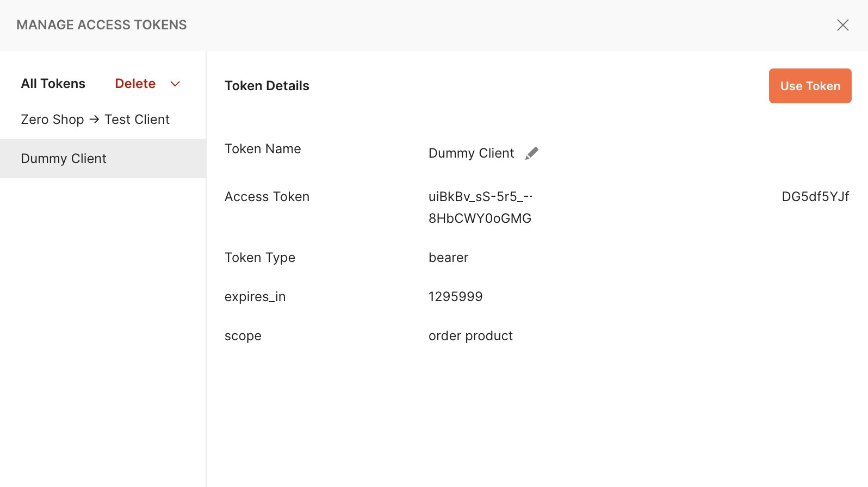Image resolution: width=868 pixels, height=487 pixels.
Task: Click the access token ending DG5df5YJf
Action: [815, 197]
